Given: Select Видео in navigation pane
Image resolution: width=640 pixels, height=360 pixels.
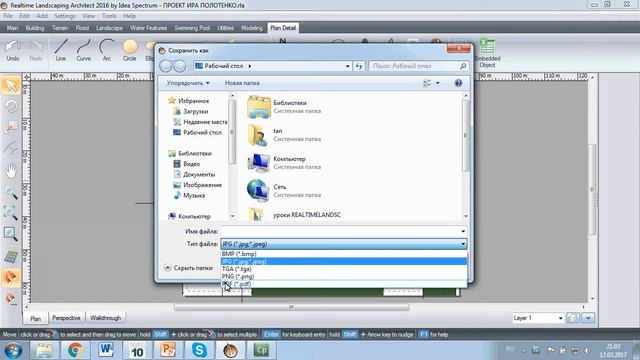Looking at the screenshot, I should tap(187, 164).
